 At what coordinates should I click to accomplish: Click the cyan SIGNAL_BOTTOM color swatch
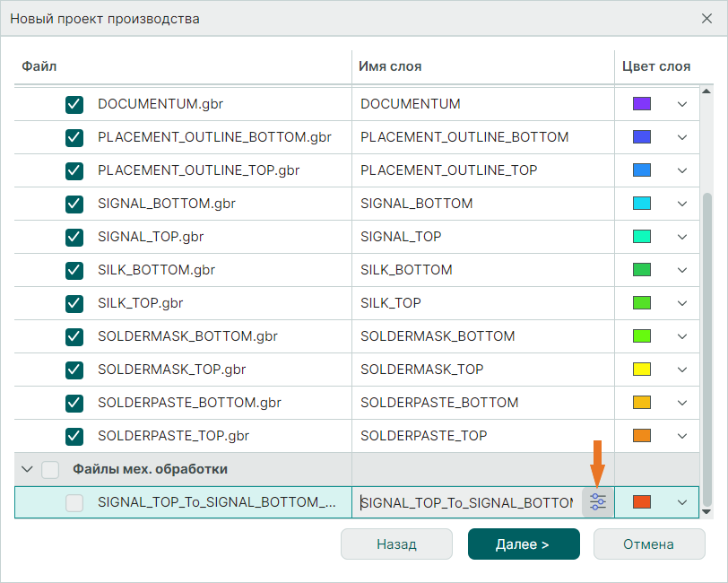[x=641, y=204]
